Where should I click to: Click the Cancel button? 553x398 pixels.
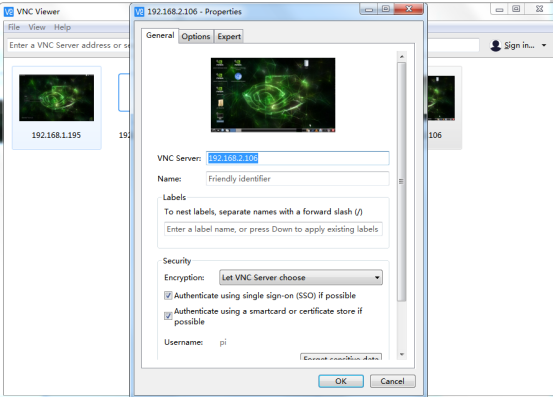[x=393, y=381]
